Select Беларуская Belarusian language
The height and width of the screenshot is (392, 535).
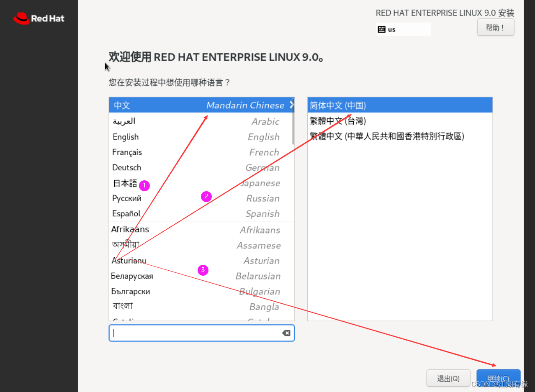(132, 276)
